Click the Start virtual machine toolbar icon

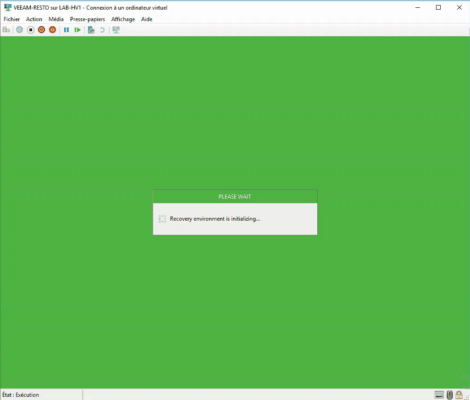pyautogui.click(x=20, y=30)
